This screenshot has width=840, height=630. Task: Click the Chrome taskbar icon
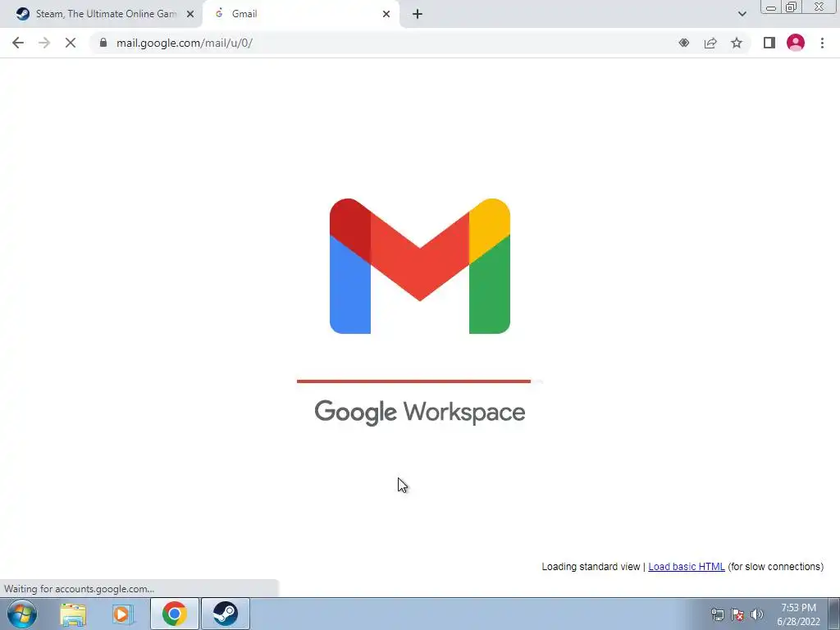coord(175,614)
